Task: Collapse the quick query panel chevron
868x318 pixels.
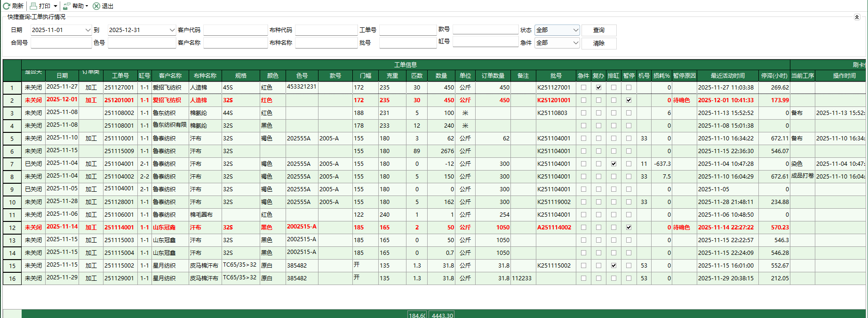Action: (857, 17)
